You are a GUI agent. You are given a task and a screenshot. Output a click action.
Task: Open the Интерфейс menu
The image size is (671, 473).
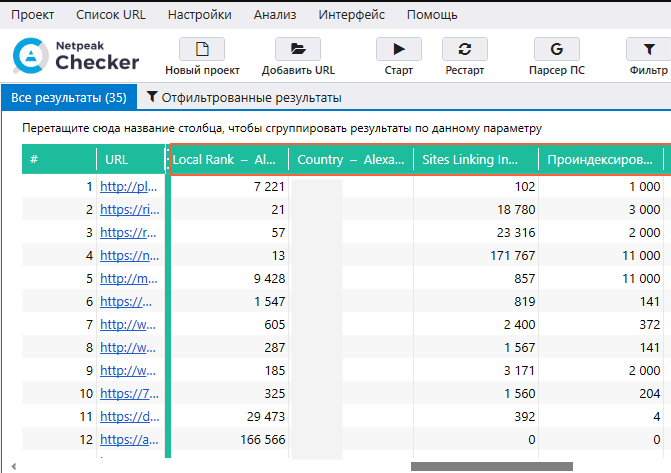click(350, 15)
